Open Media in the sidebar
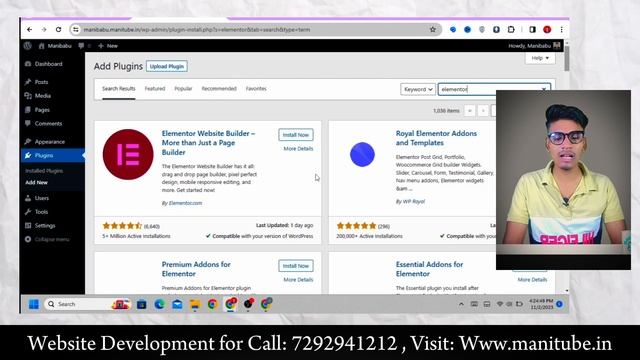The height and width of the screenshot is (360, 640). pyautogui.click(x=42, y=96)
